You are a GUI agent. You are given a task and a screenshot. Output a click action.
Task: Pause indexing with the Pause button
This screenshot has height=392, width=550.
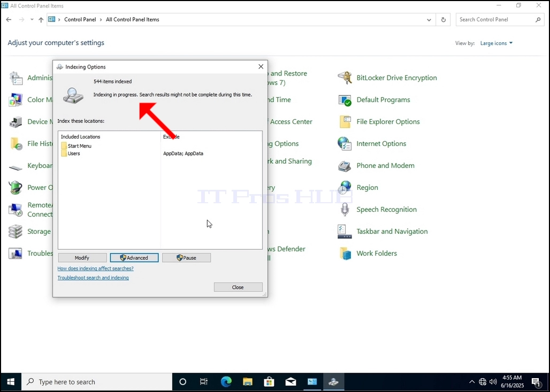[x=186, y=258]
